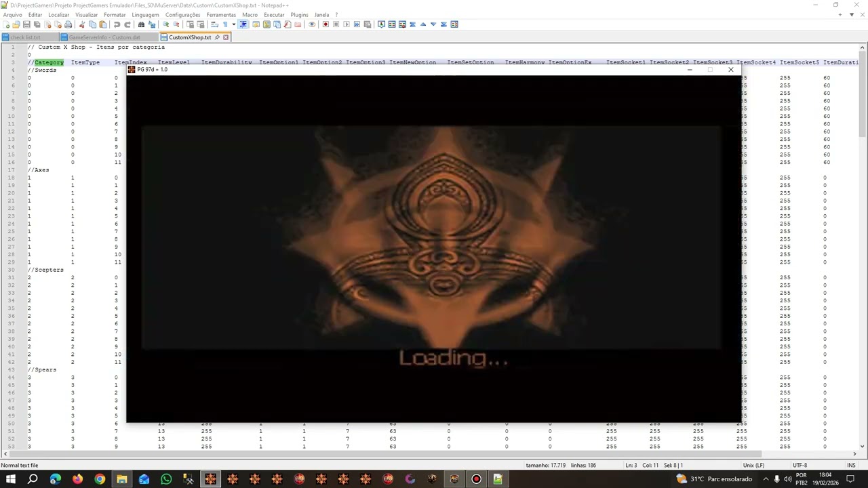The width and height of the screenshot is (868, 488).
Task: Close the CustomXShop.txt tab
Action: click(x=226, y=37)
